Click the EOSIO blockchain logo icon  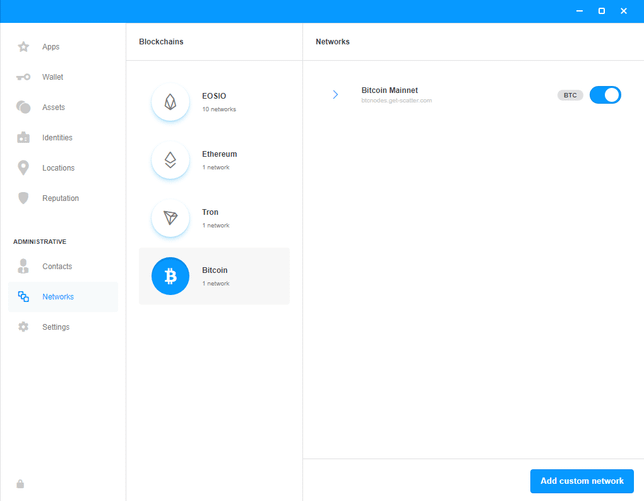click(170, 102)
